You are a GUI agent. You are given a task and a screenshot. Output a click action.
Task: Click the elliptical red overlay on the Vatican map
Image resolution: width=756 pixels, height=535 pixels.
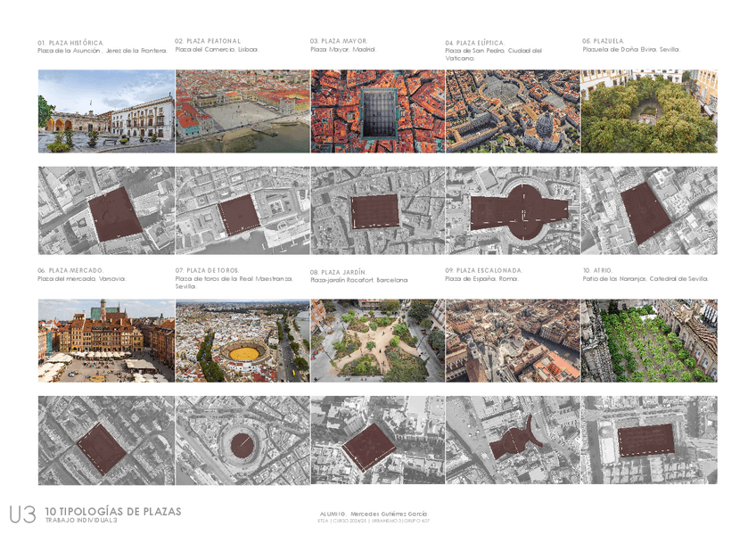tap(520, 212)
